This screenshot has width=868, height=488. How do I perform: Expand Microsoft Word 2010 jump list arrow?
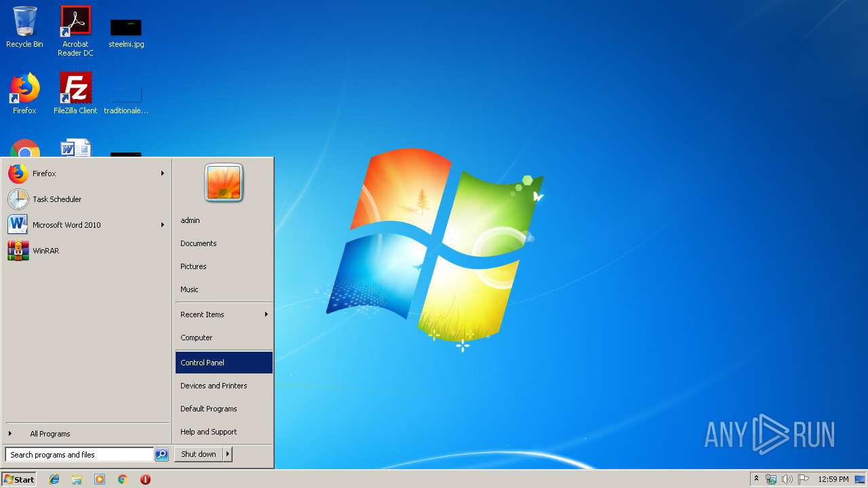click(x=163, y=225)
